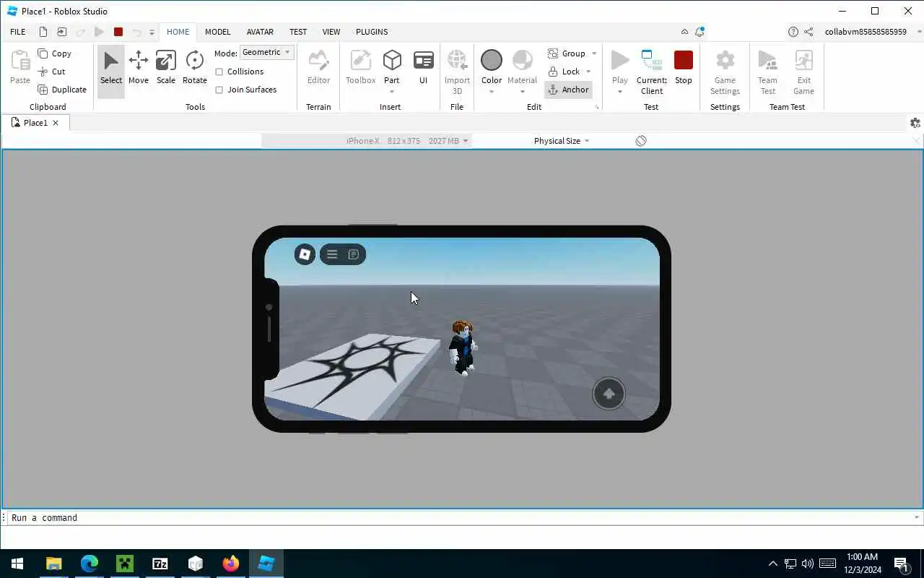
Task: Tap the mobile jump button
Action: (x=609, y=394)
